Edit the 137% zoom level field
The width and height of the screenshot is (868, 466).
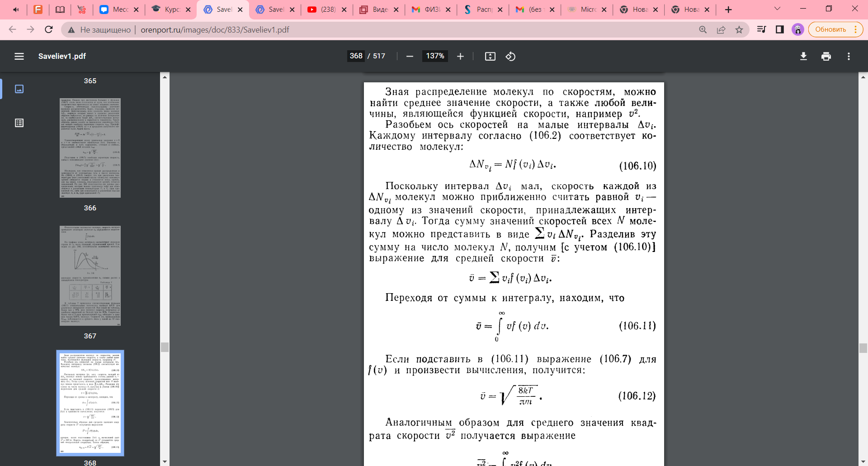coord(435,56)
